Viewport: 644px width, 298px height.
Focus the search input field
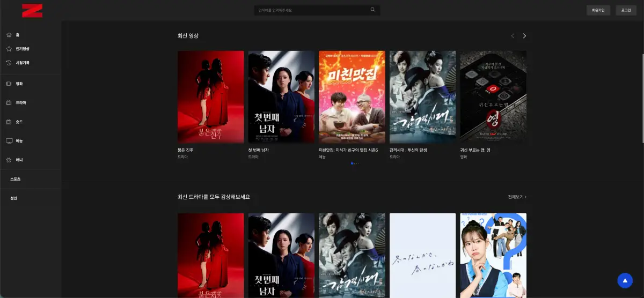coord(311,10)
